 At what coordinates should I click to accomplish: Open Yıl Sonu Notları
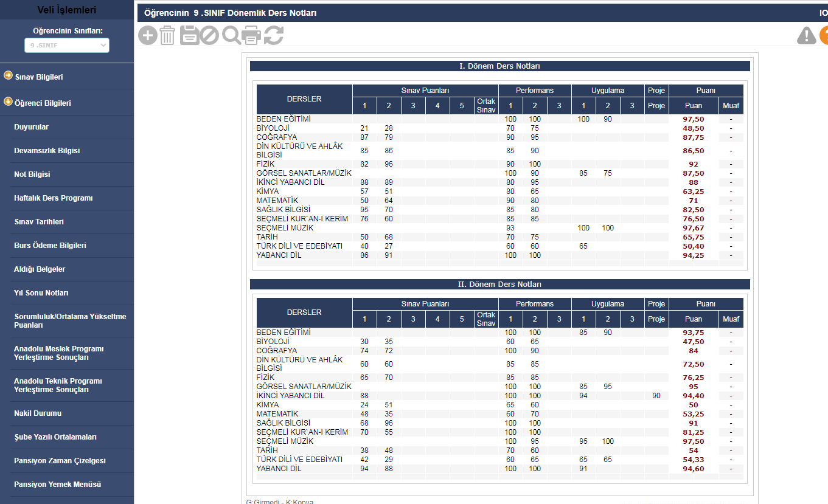41,293
